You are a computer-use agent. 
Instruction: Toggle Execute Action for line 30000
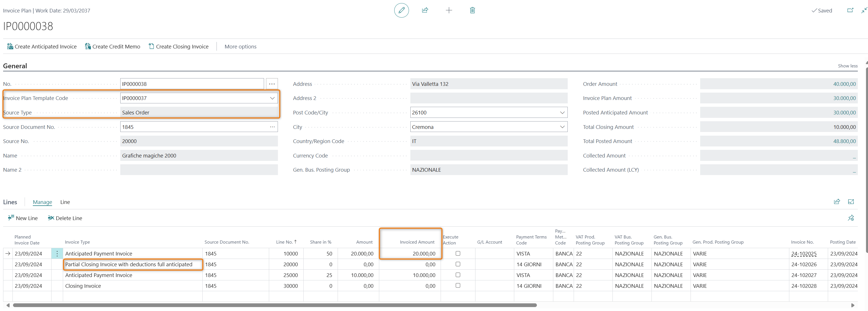[x=458, y=285]
